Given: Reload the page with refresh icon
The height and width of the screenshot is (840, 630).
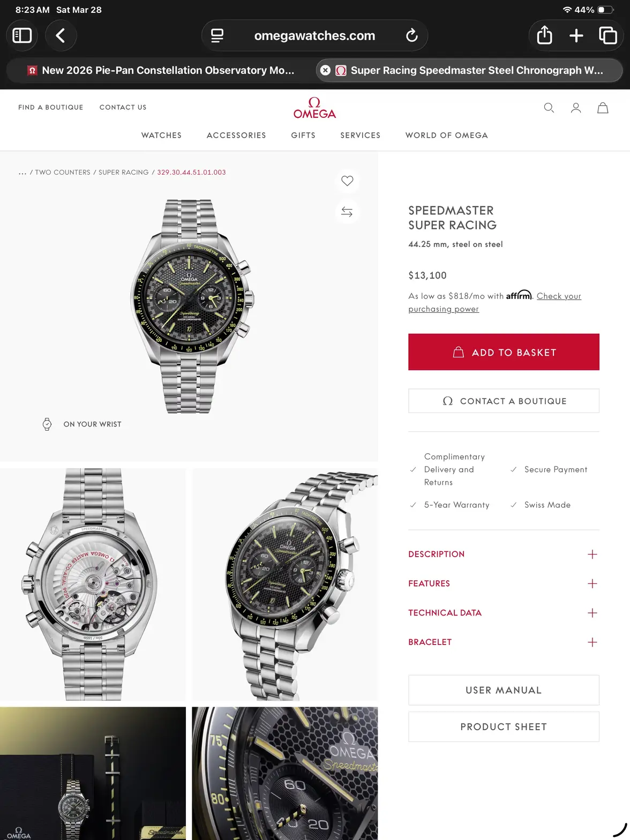Looking at the screenshot, I should [411, 35].
